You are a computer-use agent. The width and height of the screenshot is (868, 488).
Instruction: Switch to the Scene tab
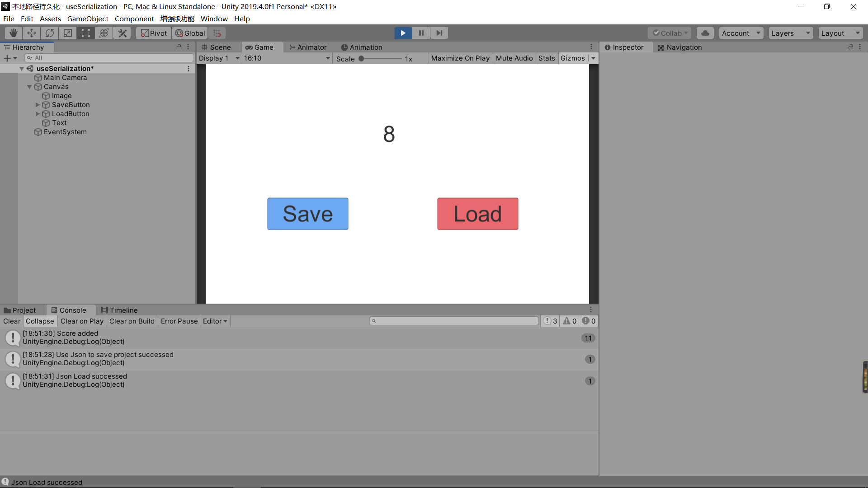coord(217,47)
